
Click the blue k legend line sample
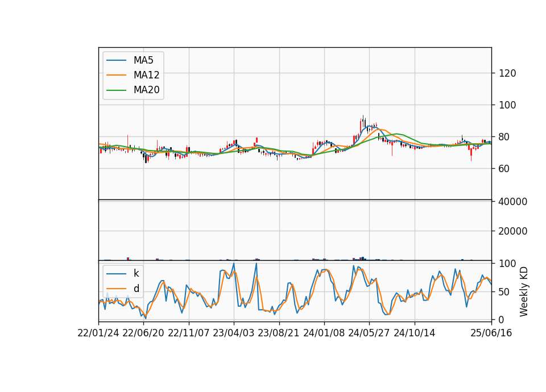(116, 274)
